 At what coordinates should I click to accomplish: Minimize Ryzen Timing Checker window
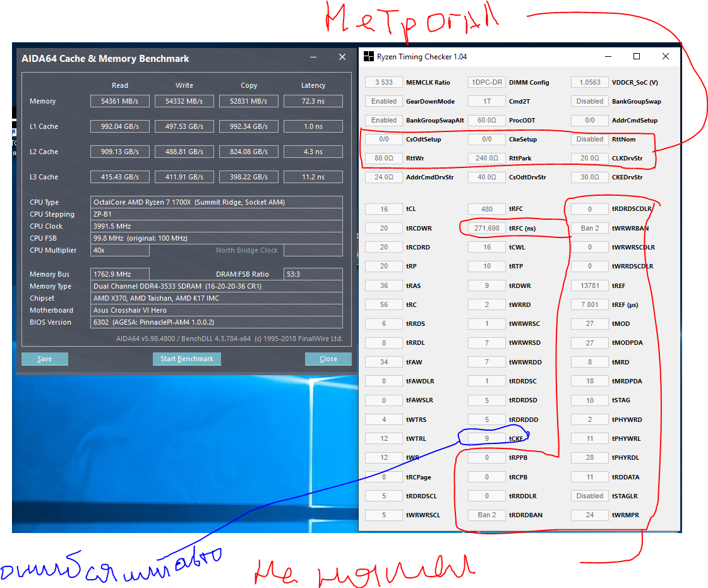tap(608, 56)
